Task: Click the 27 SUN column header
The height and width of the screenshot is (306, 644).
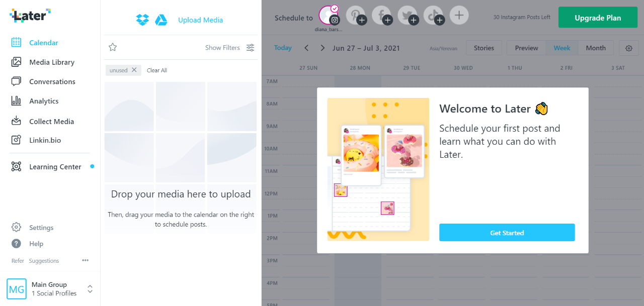Action: [308, 68]
